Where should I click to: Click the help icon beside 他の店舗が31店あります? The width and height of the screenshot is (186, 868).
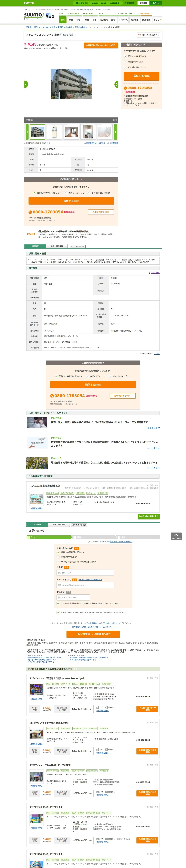(75, 669)
